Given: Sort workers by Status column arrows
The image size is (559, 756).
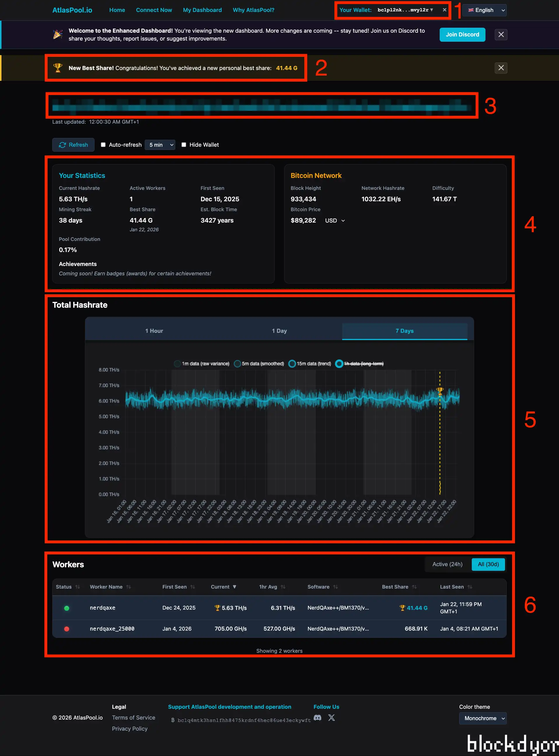Looking at the screenshot, I should point(78,587).
